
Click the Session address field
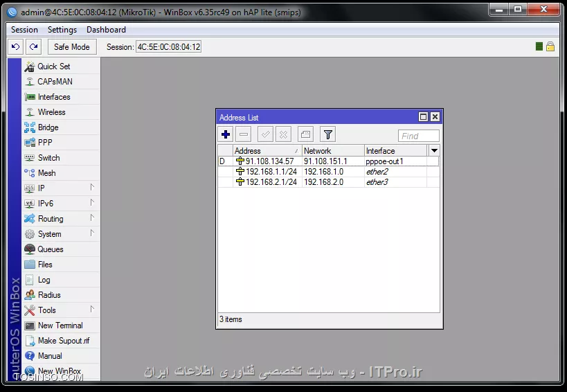coord(168,47)
